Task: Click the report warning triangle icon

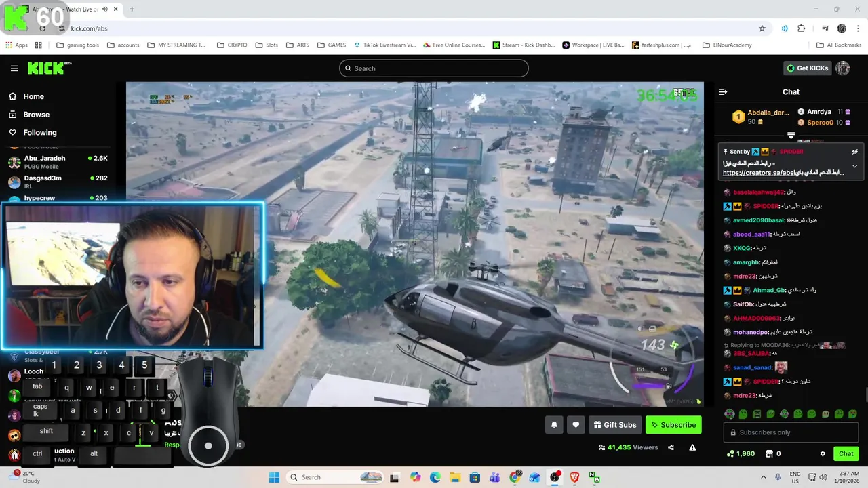Action: point(692,447)
